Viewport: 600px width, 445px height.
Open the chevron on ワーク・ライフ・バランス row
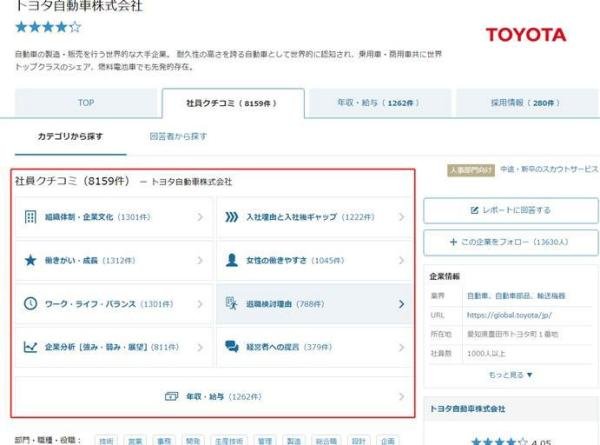coord(200,304)
